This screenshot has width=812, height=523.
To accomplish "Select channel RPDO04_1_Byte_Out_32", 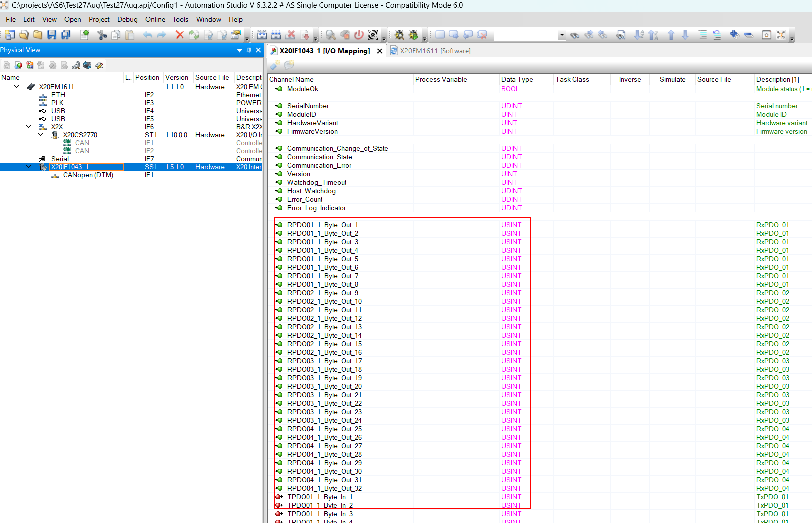I will pos(325,488).
